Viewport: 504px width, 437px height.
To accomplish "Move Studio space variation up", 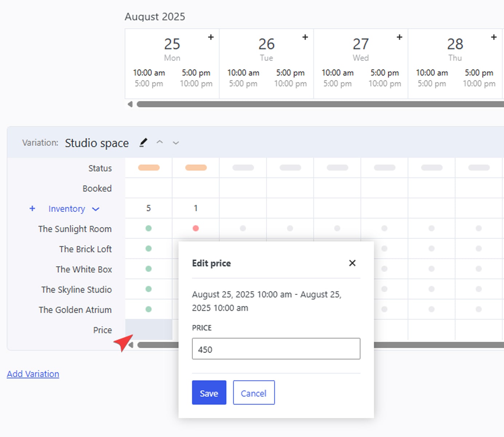I will [x=160, y=142].
